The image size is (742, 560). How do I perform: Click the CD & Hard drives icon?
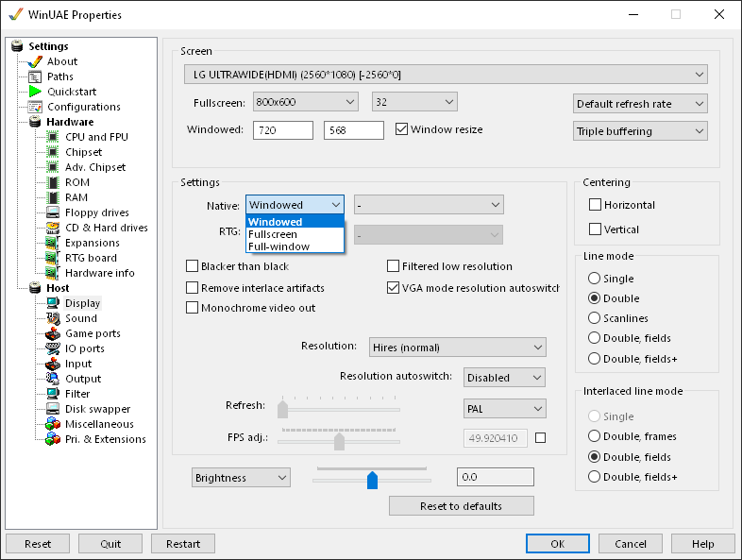[53, 228]
